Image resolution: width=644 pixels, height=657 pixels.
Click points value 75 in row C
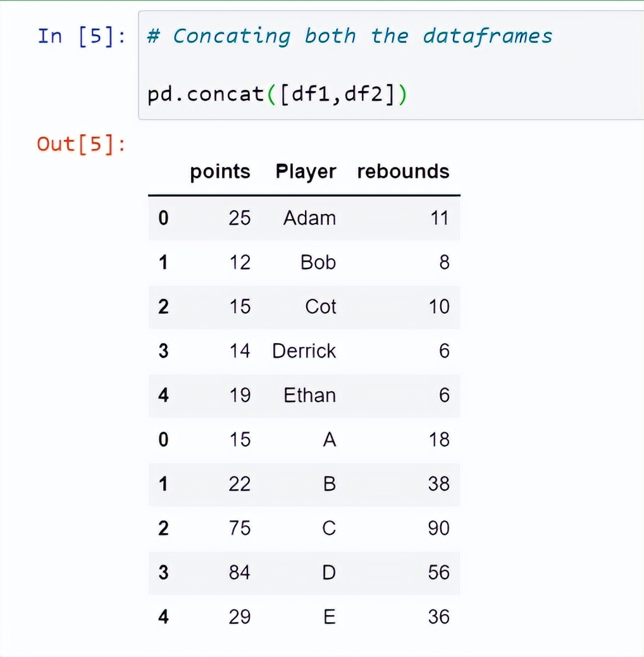click(x=240, y=529)
